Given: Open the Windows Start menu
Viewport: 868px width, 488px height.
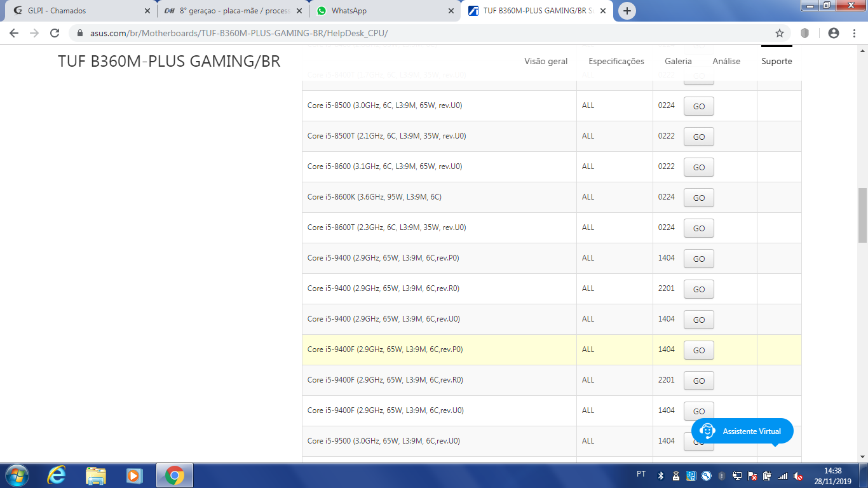Looking at the screenshot, I should [x=16, y=475].
